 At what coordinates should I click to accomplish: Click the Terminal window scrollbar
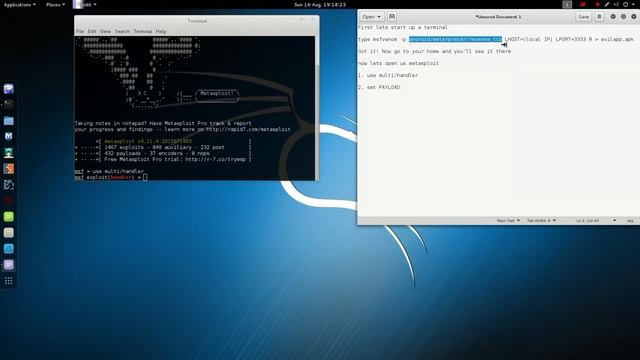pyautogui.click(x=317, y=108)
